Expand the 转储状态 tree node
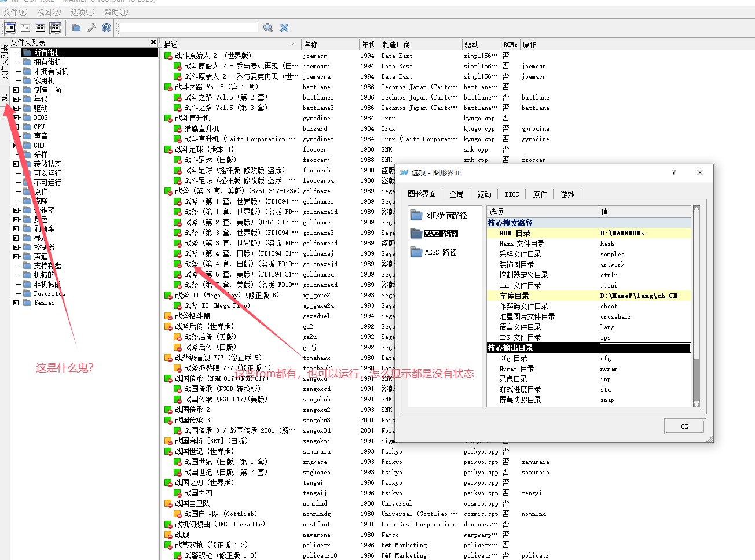Viewport: 755px width, 560px height. 16,164
